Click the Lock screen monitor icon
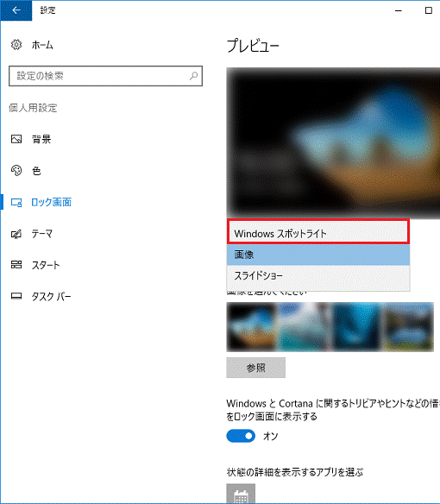 (16, 202)
